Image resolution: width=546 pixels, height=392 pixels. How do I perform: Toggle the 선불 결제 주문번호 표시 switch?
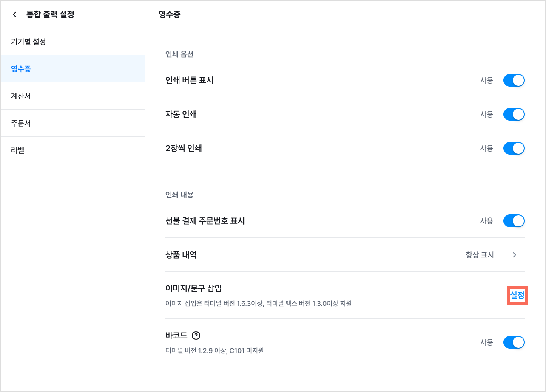514,221
